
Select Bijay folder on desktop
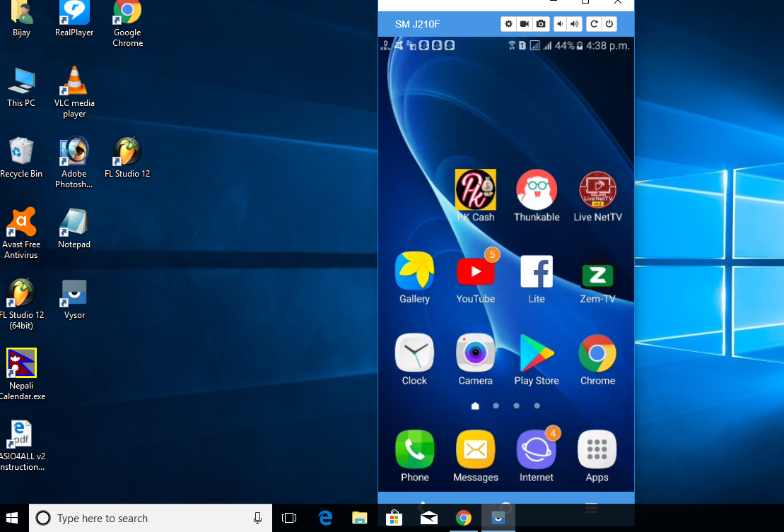pyautogui.click(x=21, y=19)
